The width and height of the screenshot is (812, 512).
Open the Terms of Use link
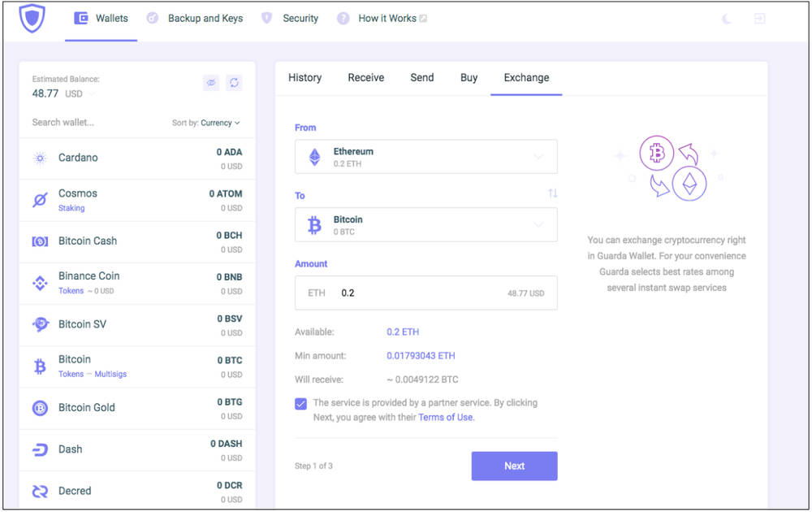point(445,417)
